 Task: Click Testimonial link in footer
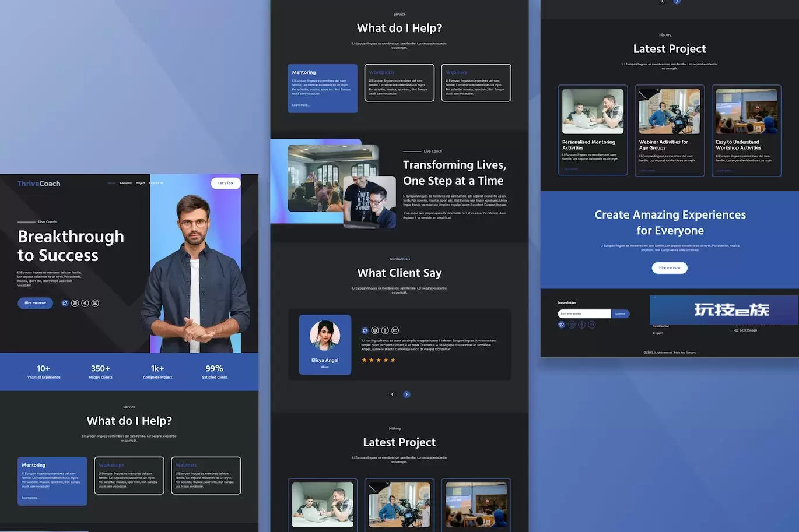pyautogui.click(x=661, y=326)
